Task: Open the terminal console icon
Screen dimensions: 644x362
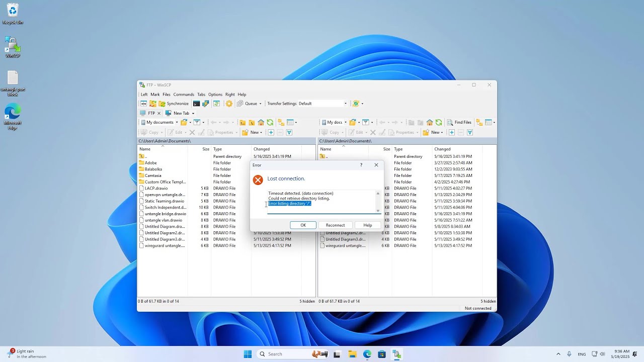Action: pos(197,104)
